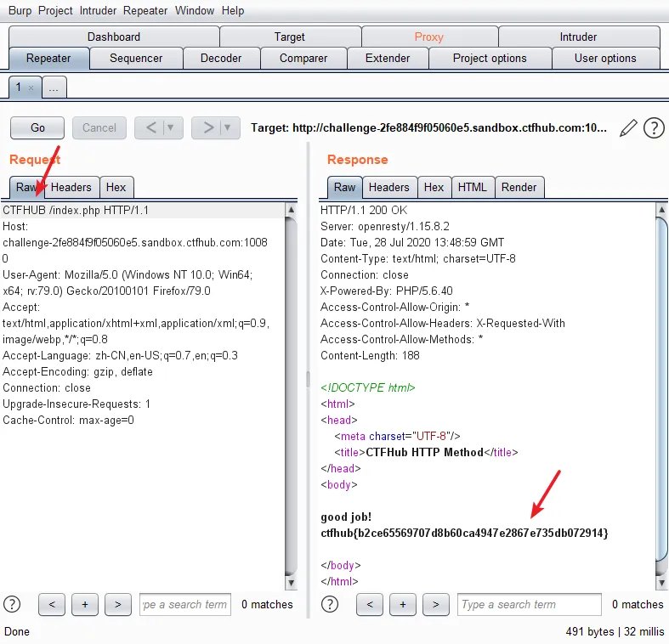Switch to the Dashboard tab

[114, 37]
